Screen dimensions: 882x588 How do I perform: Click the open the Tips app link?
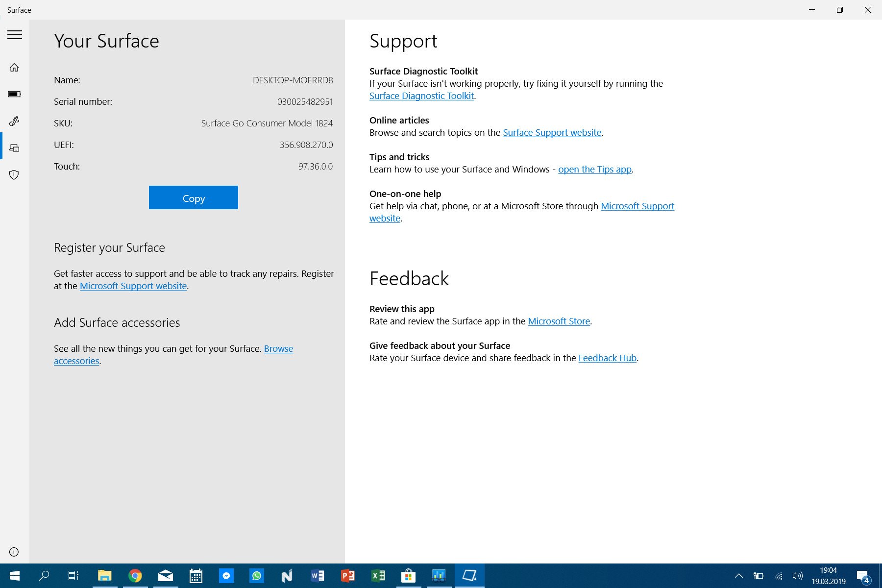point(595,170)
